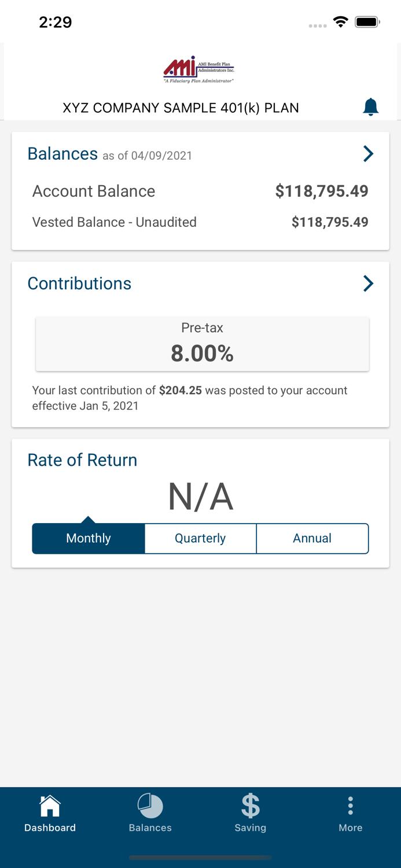
Task: Tap the Contributions section heading
Action: tap(79, 284)
